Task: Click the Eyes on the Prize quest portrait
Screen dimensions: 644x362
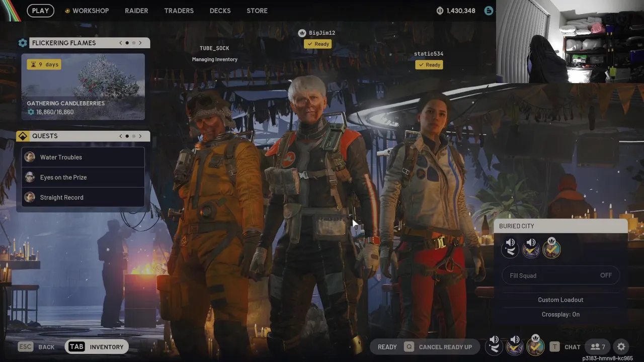Action: [x=30, y=177]
